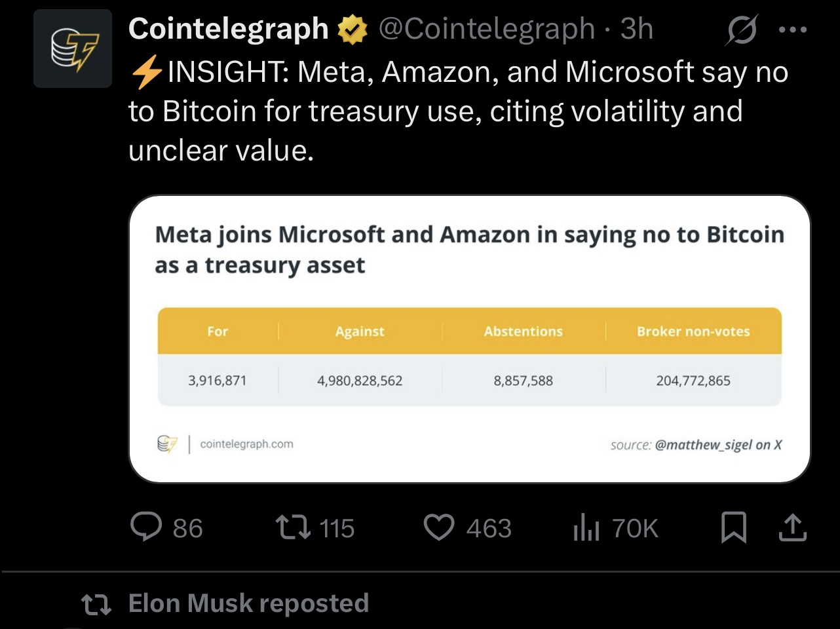Viewport: 840px width, 629px height.
Task: Click the 115 reposts count
Action: coord(337,528)
